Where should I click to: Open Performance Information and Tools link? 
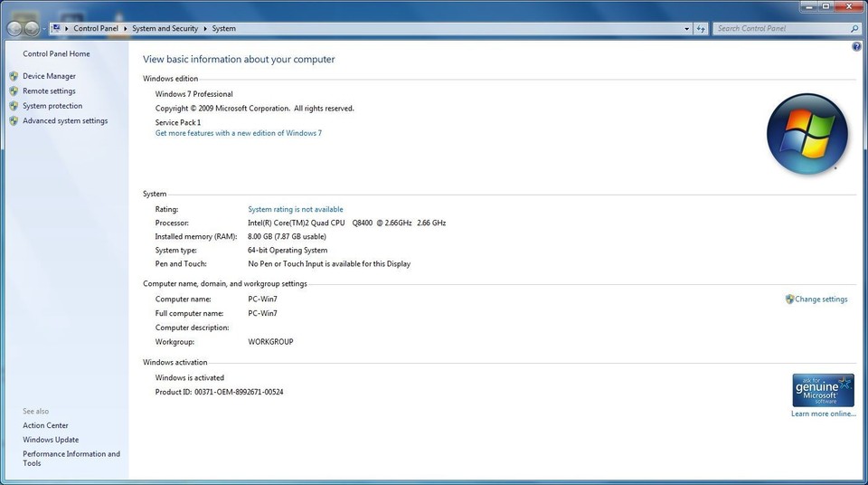tap(71, 459)
